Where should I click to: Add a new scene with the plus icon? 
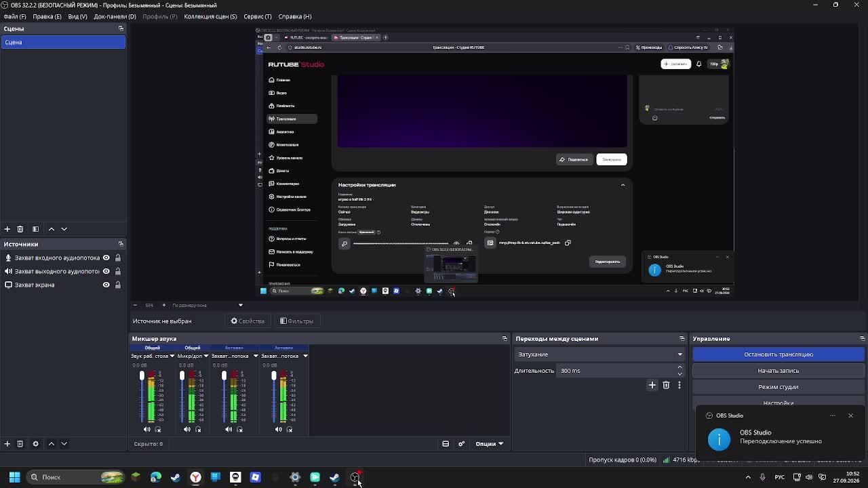tap(7, 229)
